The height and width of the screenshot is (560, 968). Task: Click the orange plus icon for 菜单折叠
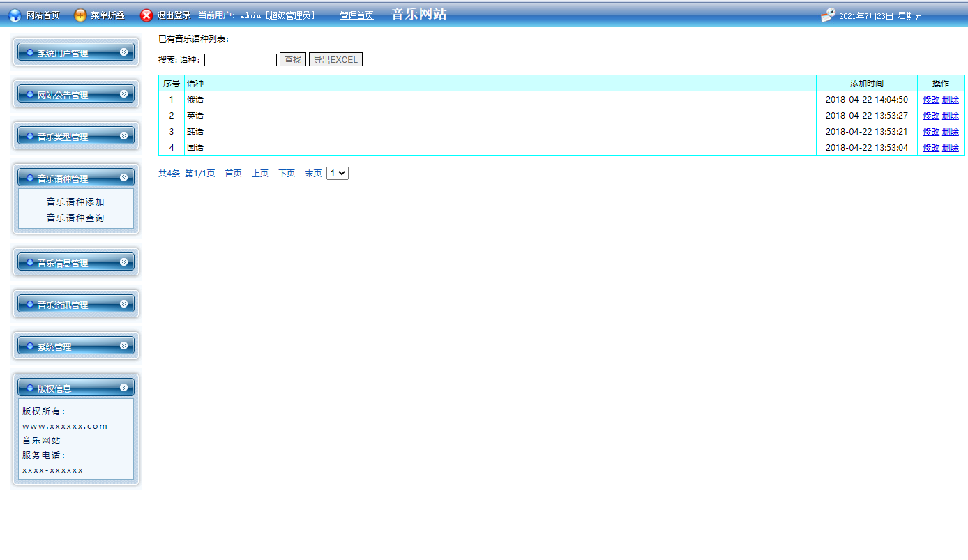(80, 15)
